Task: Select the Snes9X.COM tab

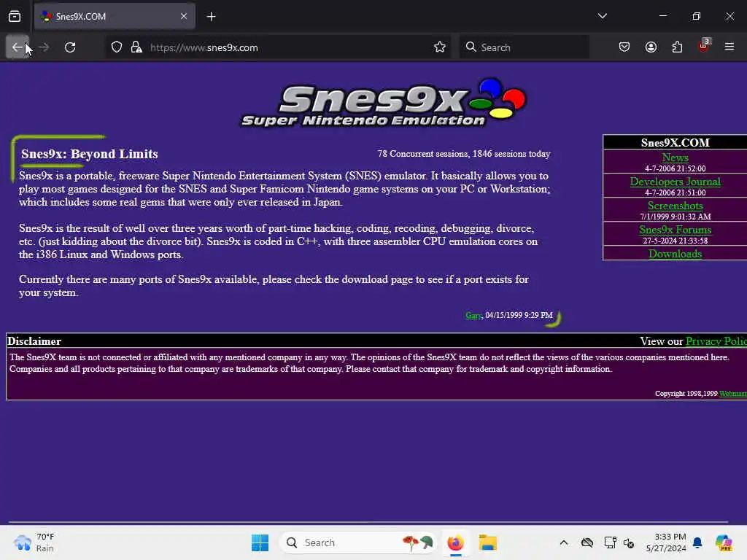Action: [115, 16]
